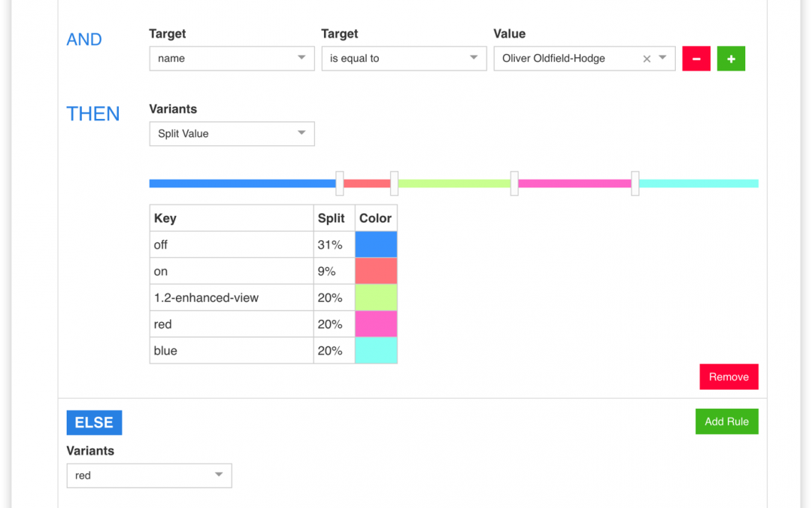This screenshot has width=812, height=508.
Task: Clear the Oliver Oldfield-Hodge value
Action: point(647,59)
